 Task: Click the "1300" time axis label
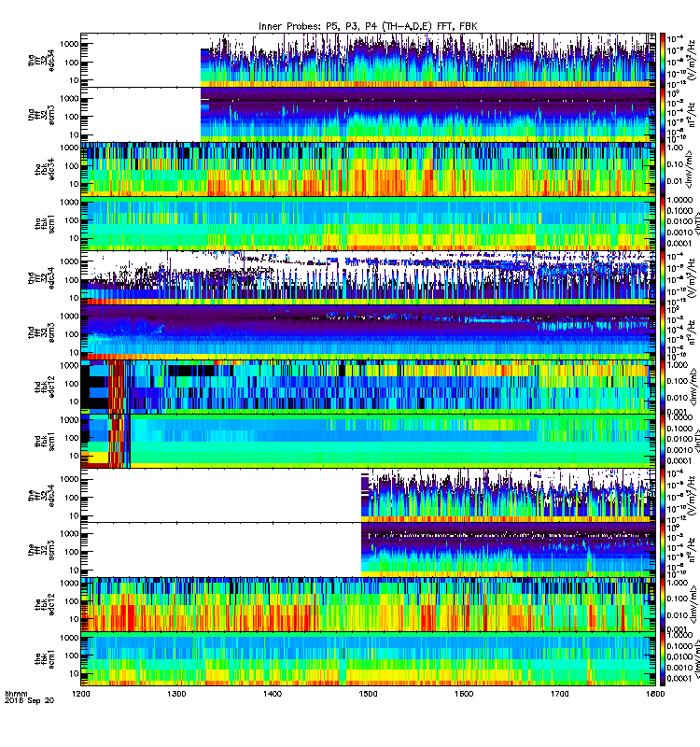(176, 694)
